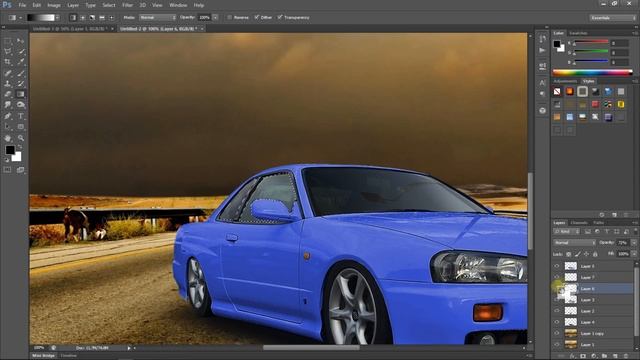Click the add layer style fx icon

tap(572, 356)
